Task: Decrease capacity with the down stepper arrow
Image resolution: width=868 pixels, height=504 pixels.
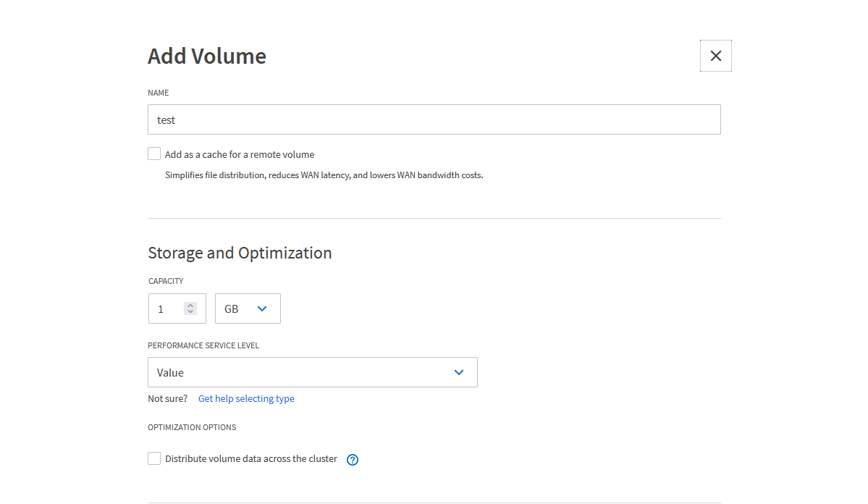Action: point(190,312)
